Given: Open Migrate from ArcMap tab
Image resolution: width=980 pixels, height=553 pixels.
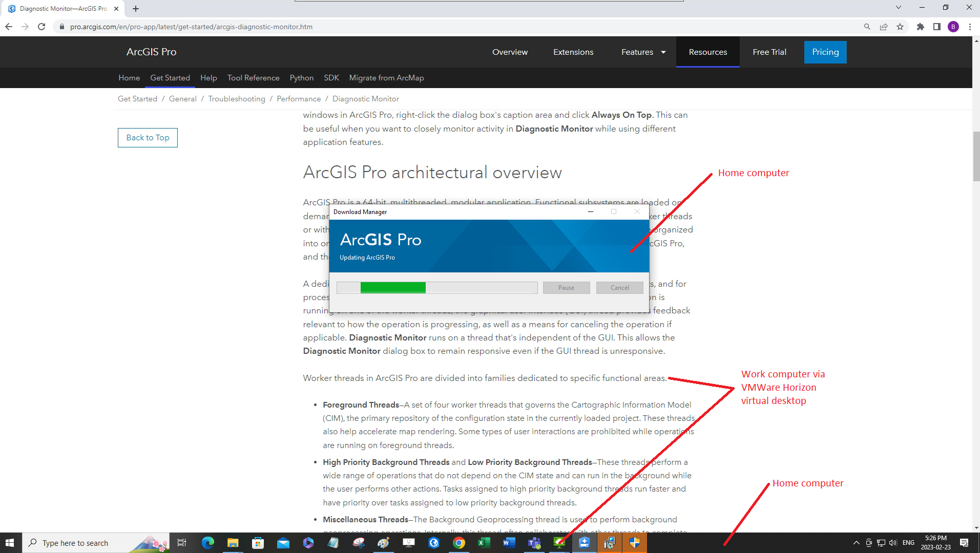Looking at the screenshot, I should [387, 78].
